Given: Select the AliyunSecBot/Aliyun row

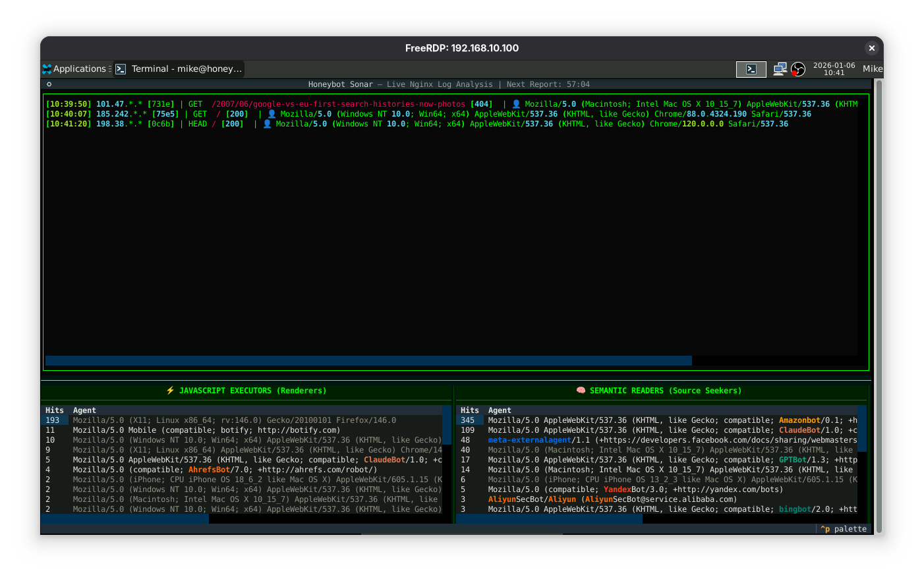Looking at the screenshot, I should pos(657,499).
